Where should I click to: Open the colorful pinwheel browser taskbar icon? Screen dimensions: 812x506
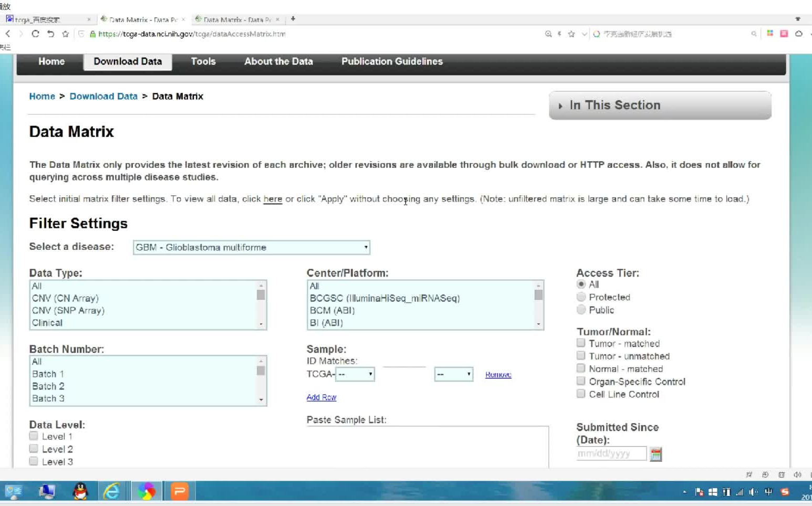147,491
